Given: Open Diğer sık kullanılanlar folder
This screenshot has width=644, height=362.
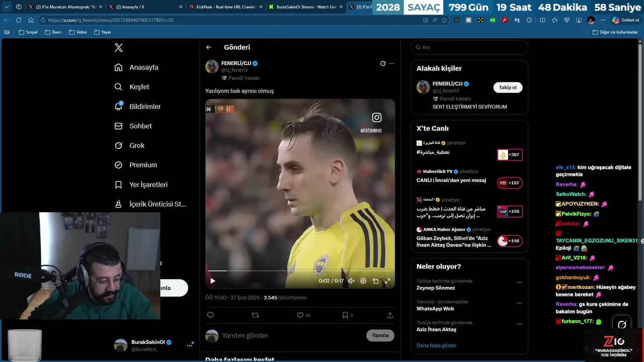Looking at the screenshot, I should coord(615,32).
